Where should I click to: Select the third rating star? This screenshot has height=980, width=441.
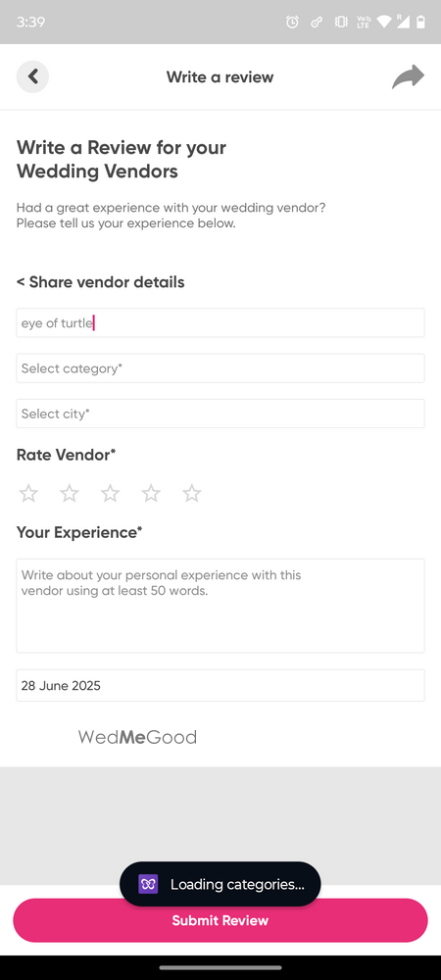[110, 494]
